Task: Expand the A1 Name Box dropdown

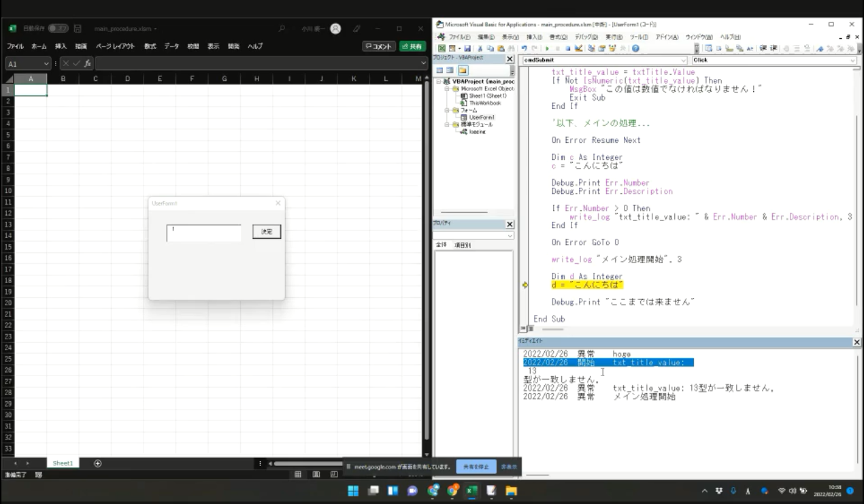Action: coord(46,63)
